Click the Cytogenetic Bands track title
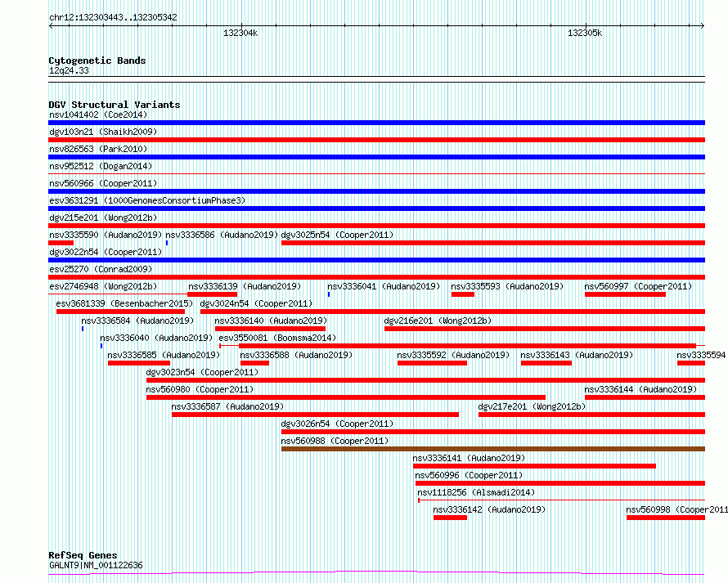This screenshot has width=728, height=583. pos(97,61)
